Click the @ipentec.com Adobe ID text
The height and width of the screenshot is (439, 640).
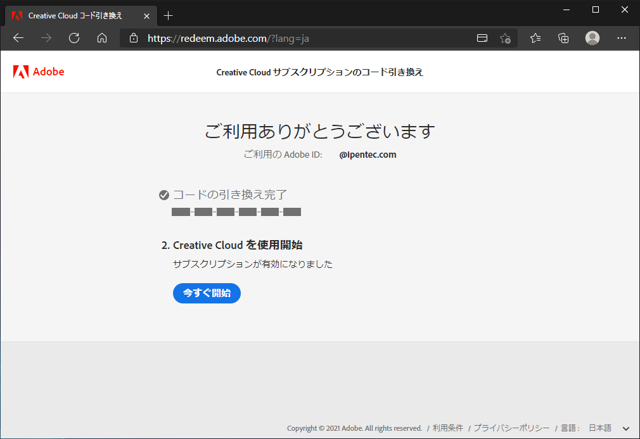(368, 155)
